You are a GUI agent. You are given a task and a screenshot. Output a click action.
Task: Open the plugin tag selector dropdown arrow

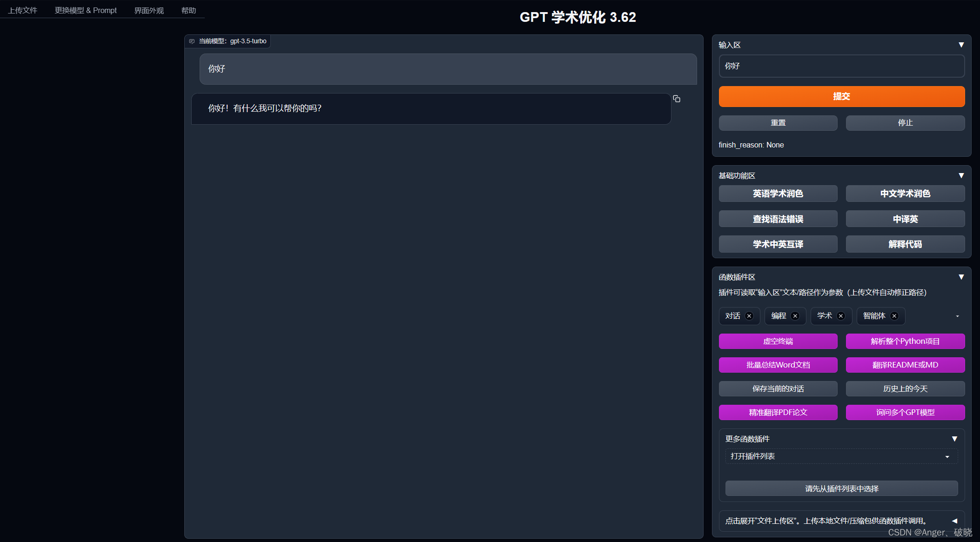click(x=957, y=316)
